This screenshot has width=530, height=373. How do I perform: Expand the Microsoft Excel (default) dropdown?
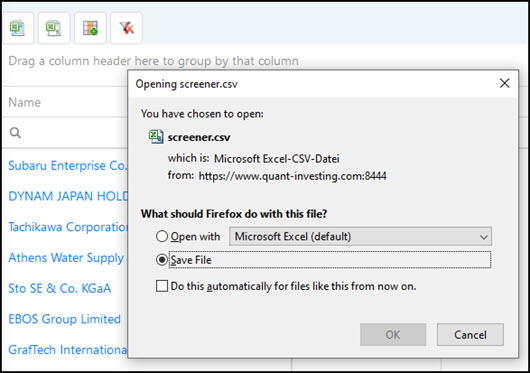coord(360,236)
